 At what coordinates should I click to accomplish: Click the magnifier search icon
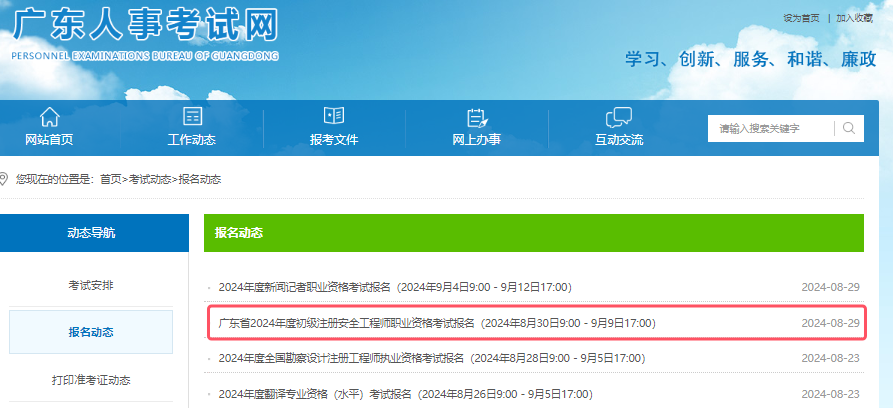pyautogui.click(x=849, y=128)
